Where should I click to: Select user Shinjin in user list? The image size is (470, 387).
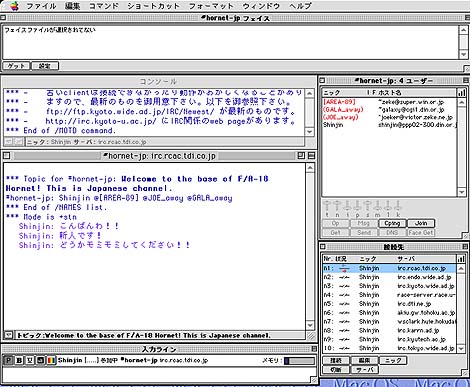[389, 125]
